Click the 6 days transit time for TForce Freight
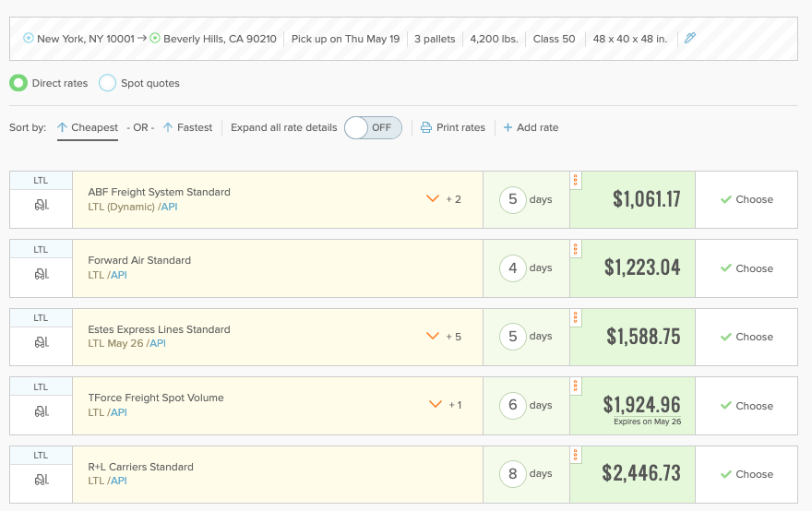 [x=526, y=405]
